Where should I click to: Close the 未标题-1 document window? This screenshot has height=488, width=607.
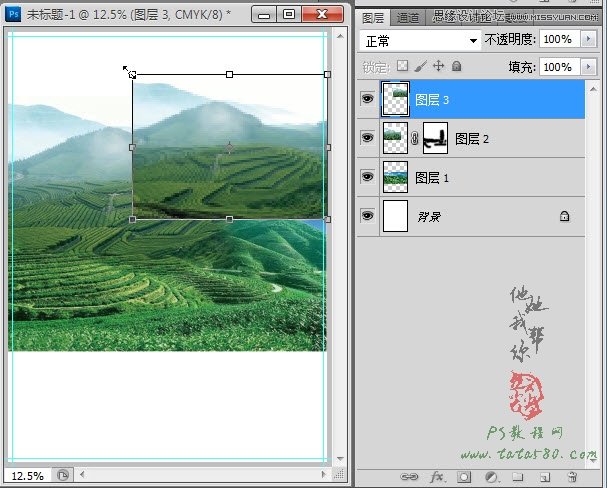tap(322, 15)
